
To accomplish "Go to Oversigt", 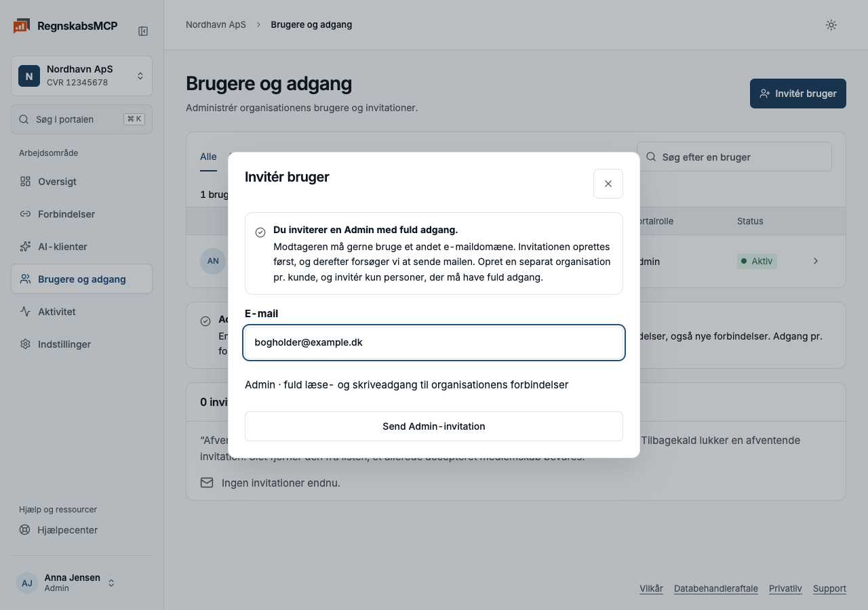I will (81, 182).
